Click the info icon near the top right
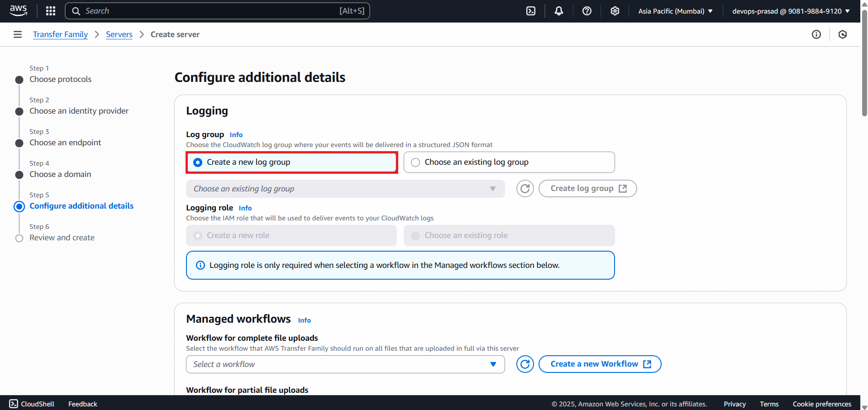The height and width of the screenshot is (410, 868). (816, 34)
